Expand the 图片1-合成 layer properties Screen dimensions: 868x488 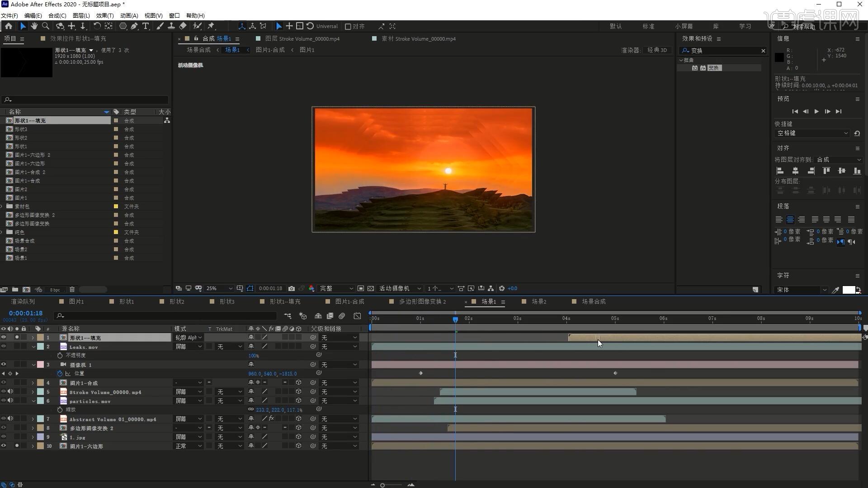(33, 383)
